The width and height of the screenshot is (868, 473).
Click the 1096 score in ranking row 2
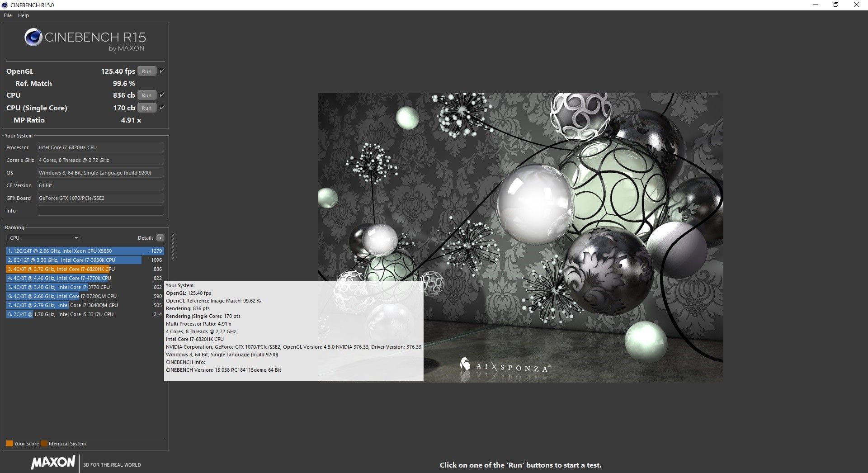coord(156,260)
